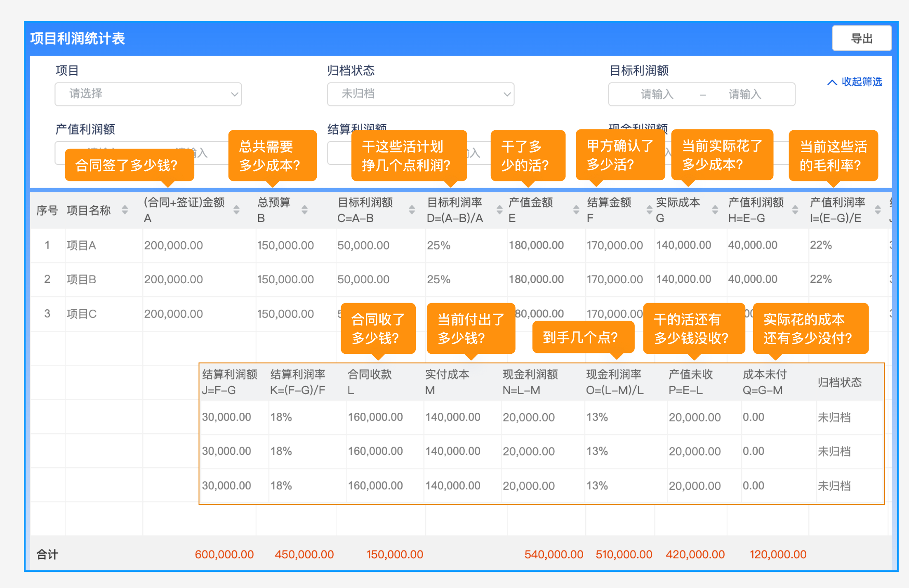Click the 导出 button
This screenshot has height=588, width=909.
coord(862,38)
